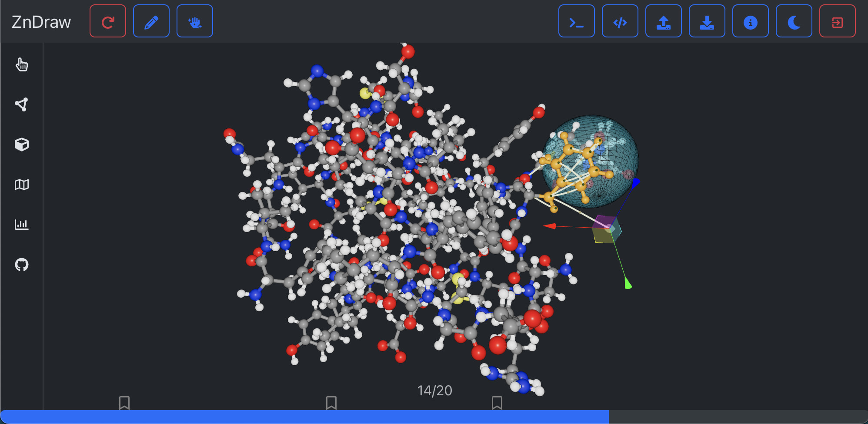Screen dimensions: 868x424
Task: Click the blue playback progress bar
Action: pos(304,417)
